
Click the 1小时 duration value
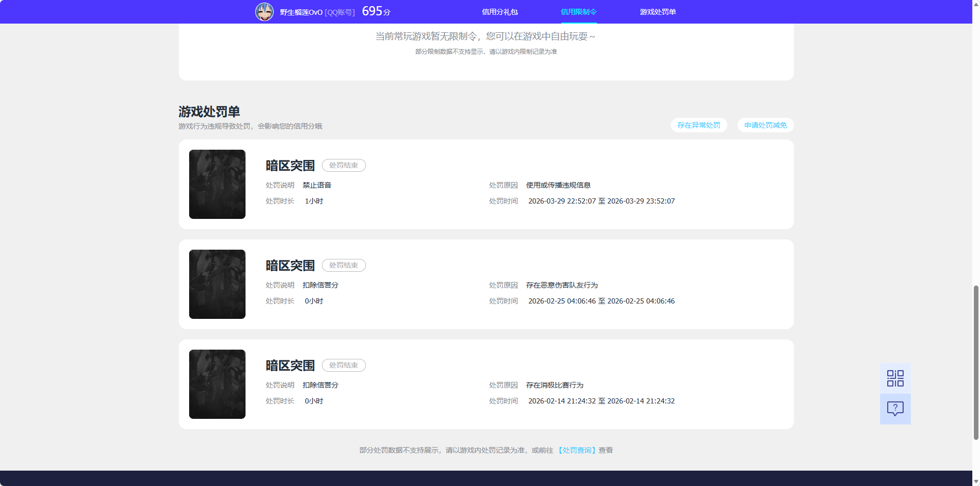[314, 201]
